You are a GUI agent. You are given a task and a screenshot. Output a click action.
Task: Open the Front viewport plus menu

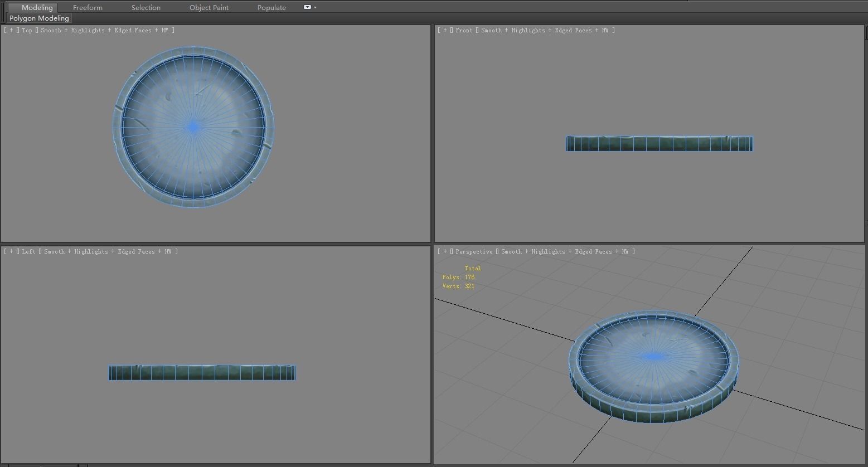point(445,30)
